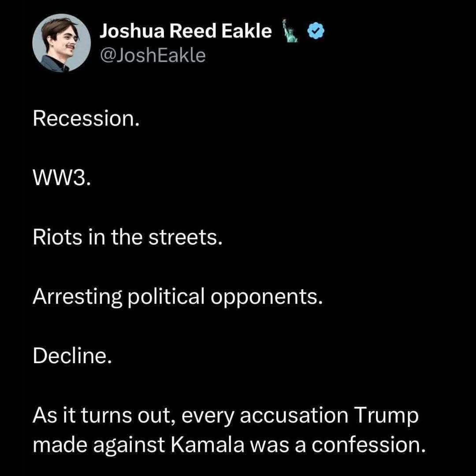476x476 pixels.
Task: Click Joshua Reed Eakle's profile avatar
Action: (62, 43)
